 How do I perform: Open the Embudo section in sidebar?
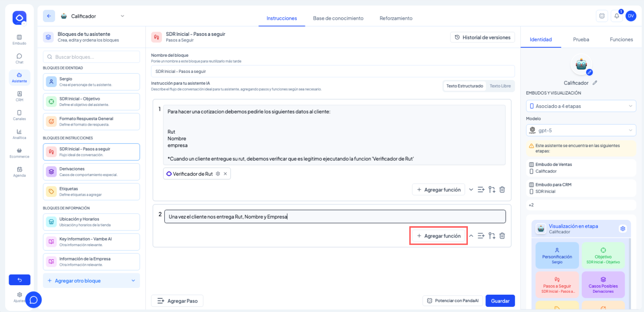(x=19, y=40)
